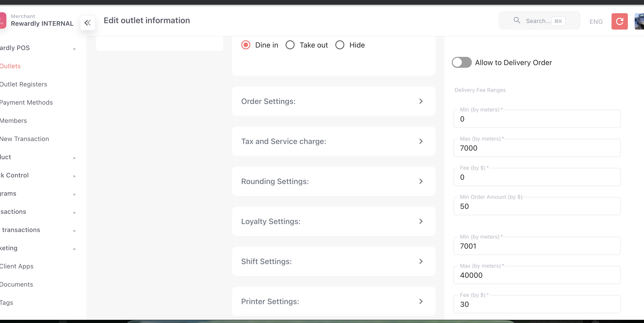Toggle Allow to Delivery Order switch

point(462,62)
